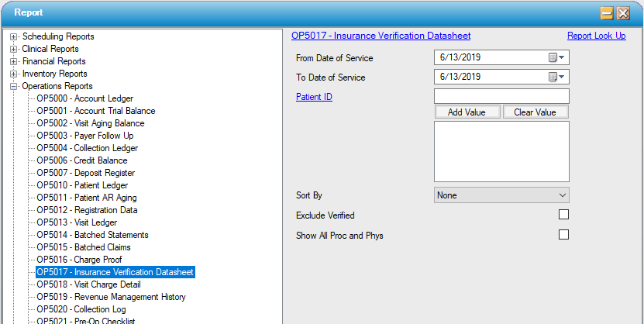Expand the Clinical Reports category
The width and height of the screenshot is (644, 324).
14,49
